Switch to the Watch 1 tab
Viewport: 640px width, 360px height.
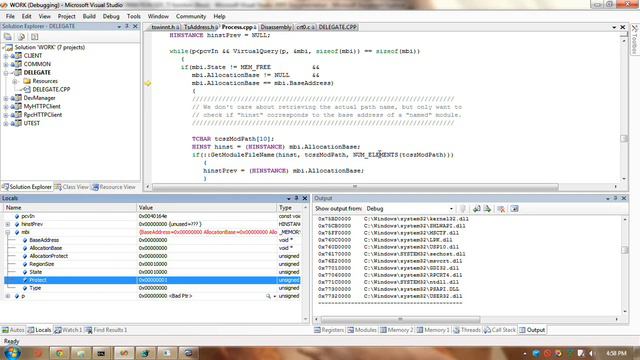pos(69,330)
